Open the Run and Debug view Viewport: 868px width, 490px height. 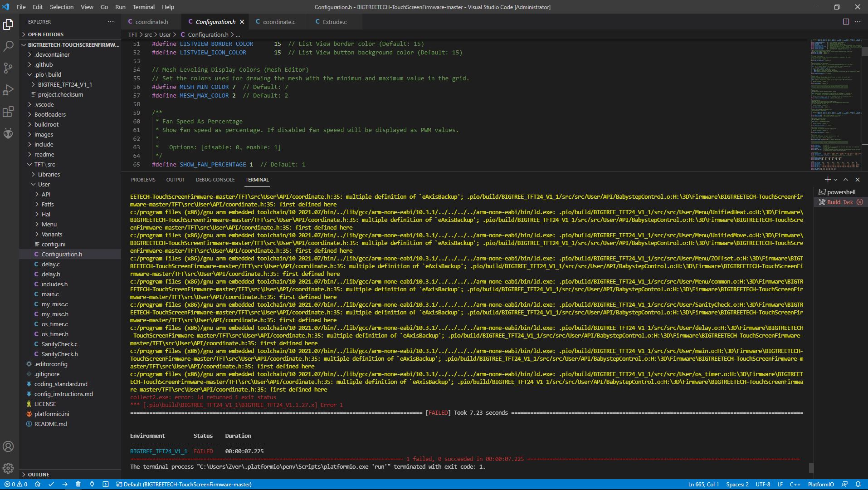pos(8,90)
